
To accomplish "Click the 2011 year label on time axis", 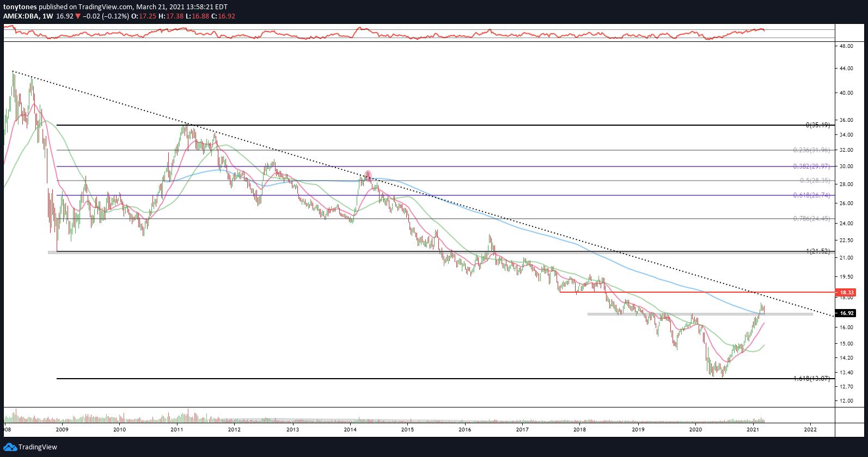I will coord(176,430).
